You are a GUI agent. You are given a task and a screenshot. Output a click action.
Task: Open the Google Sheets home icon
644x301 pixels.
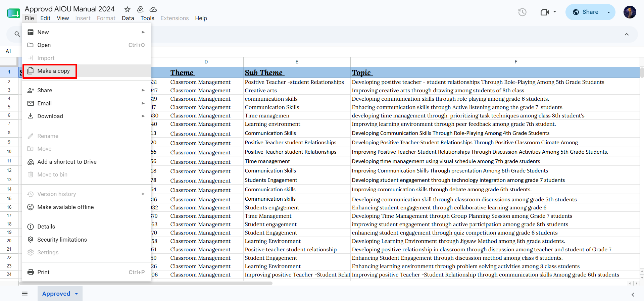(13, 13)
